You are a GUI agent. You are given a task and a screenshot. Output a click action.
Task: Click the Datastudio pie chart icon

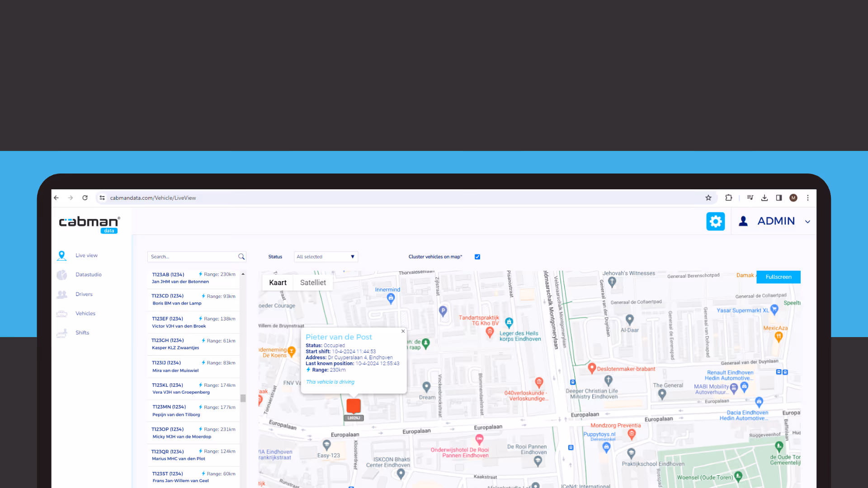click(x=62, y=275)
